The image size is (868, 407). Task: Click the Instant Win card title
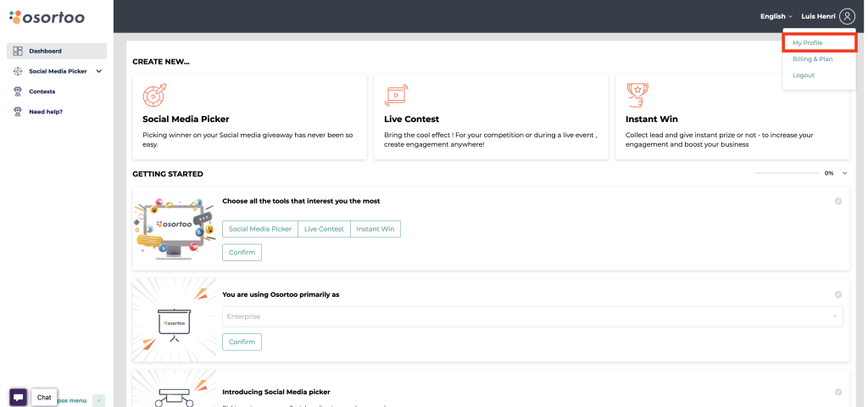(652, 119)
